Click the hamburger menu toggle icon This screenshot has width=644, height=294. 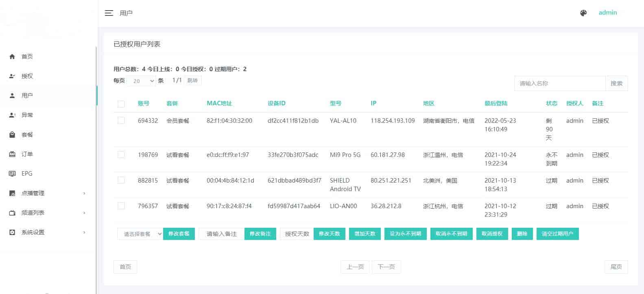click(109, 13)
